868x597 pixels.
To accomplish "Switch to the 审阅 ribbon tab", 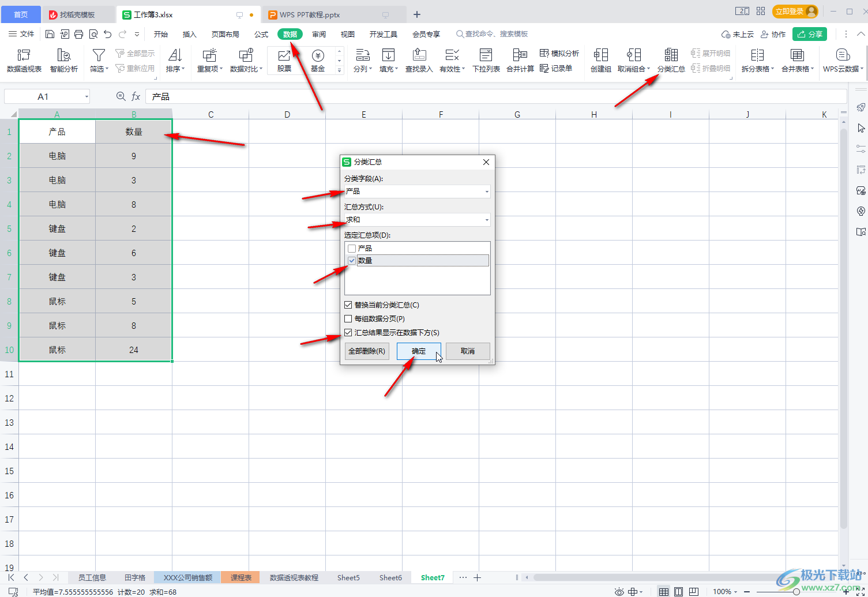I will [x=319, y=34].
